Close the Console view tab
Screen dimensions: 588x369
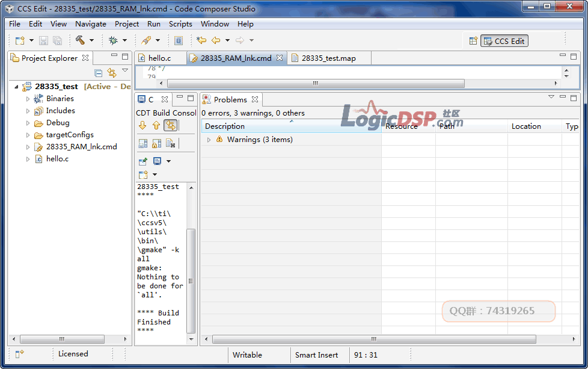click(x=165, y=99)
